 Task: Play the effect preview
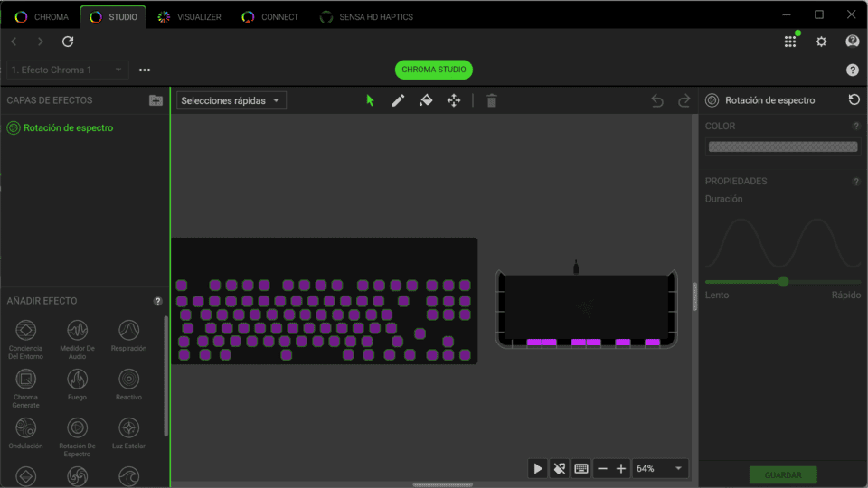pos(538,468)
